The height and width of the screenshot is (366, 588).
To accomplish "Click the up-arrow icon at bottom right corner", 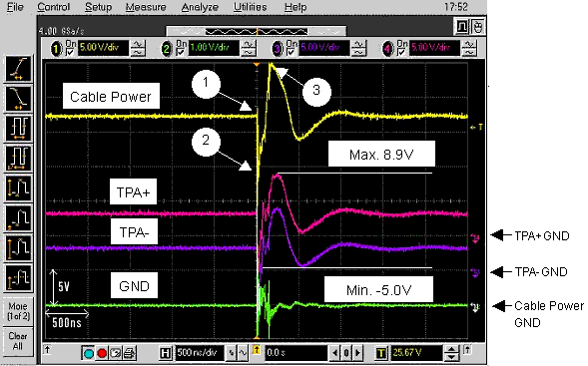I will [467, 350].
